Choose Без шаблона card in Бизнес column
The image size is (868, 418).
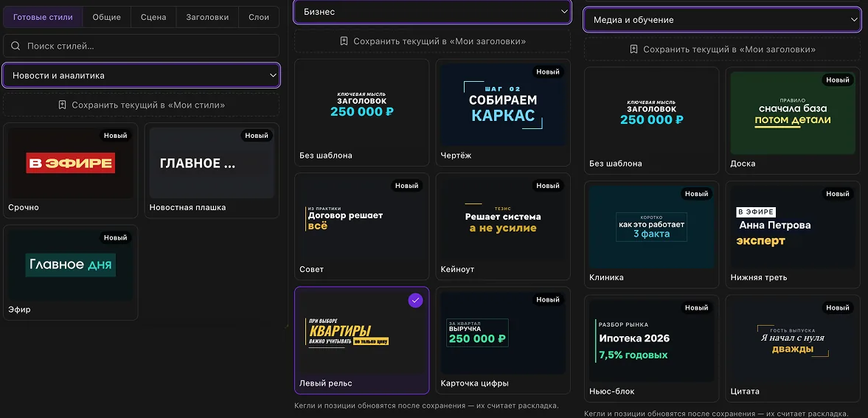pos(361,112)
